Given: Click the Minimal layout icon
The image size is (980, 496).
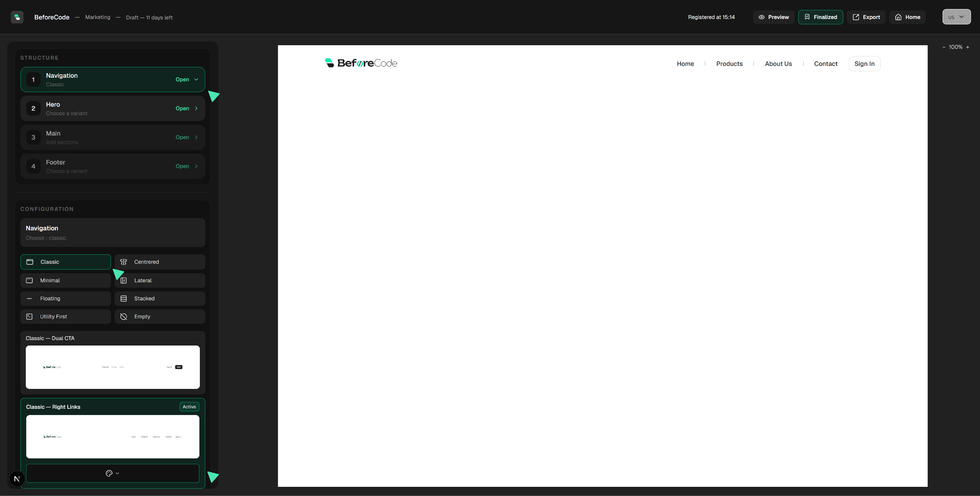Looking at the screenshot, I should coord(29,280).
